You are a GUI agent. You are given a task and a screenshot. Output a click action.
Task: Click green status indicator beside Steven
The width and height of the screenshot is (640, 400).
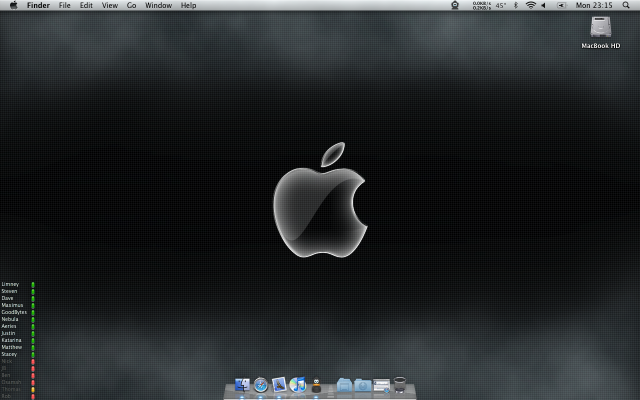point(33,291)
